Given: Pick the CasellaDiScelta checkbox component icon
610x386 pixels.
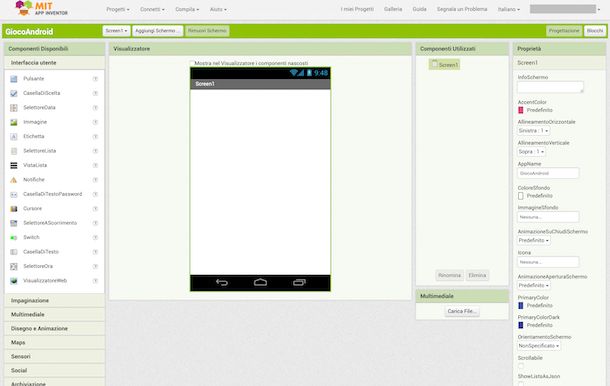Looking at the screenshot, I should tap(14, 93).
